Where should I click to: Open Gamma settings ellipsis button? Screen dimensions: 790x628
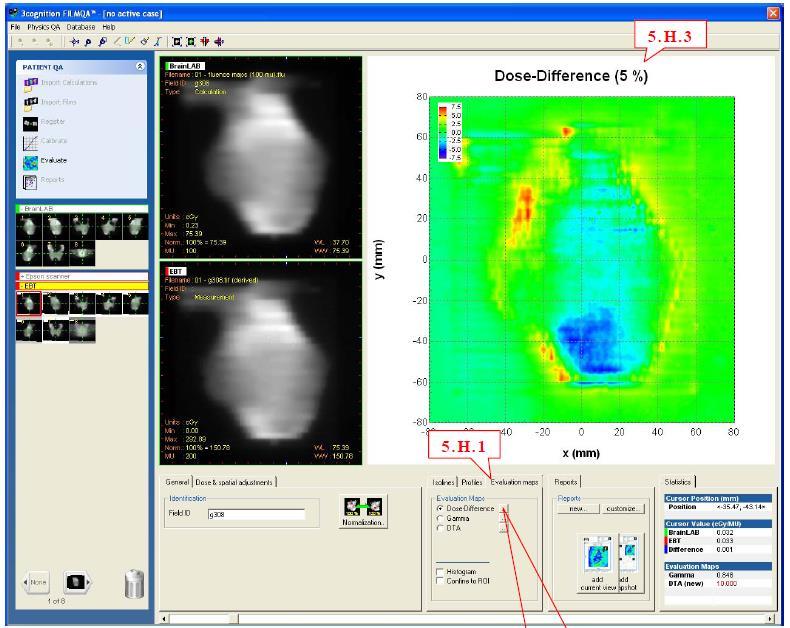[504, 519]
